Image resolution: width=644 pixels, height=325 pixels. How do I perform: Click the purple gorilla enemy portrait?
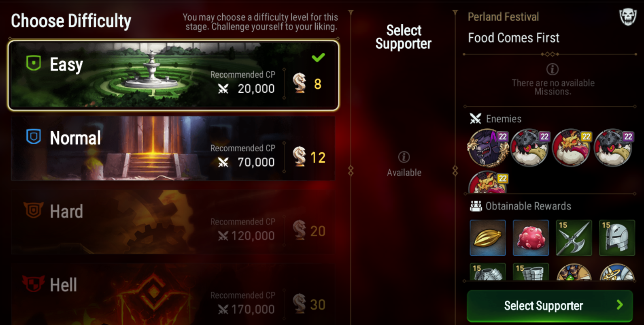click(488, 148)
